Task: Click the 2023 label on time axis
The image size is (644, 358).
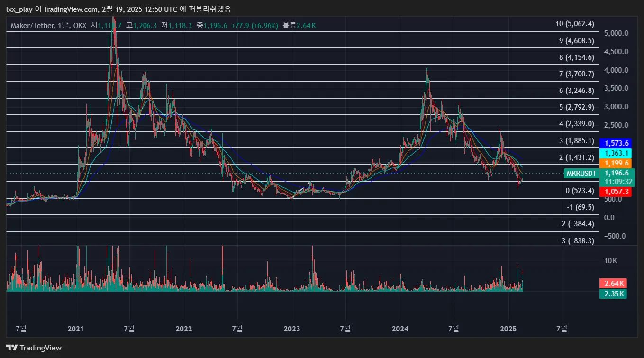Action: (x=291, y=329)
